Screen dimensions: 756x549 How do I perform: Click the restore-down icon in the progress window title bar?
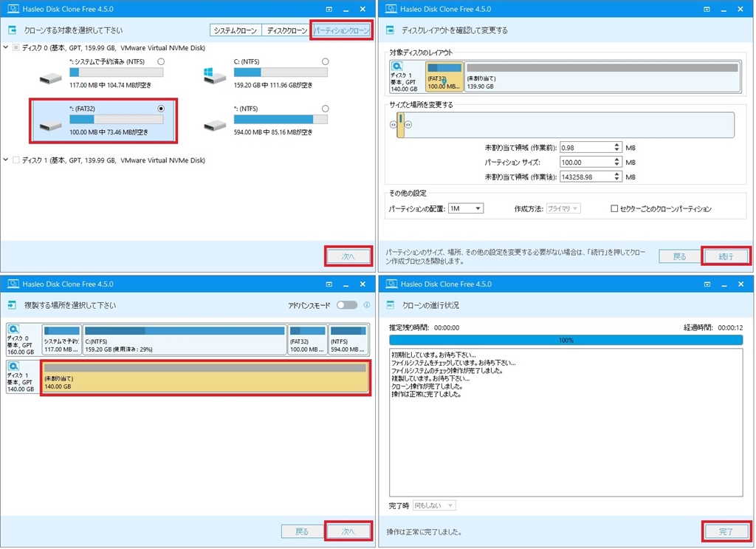(707, 284)
